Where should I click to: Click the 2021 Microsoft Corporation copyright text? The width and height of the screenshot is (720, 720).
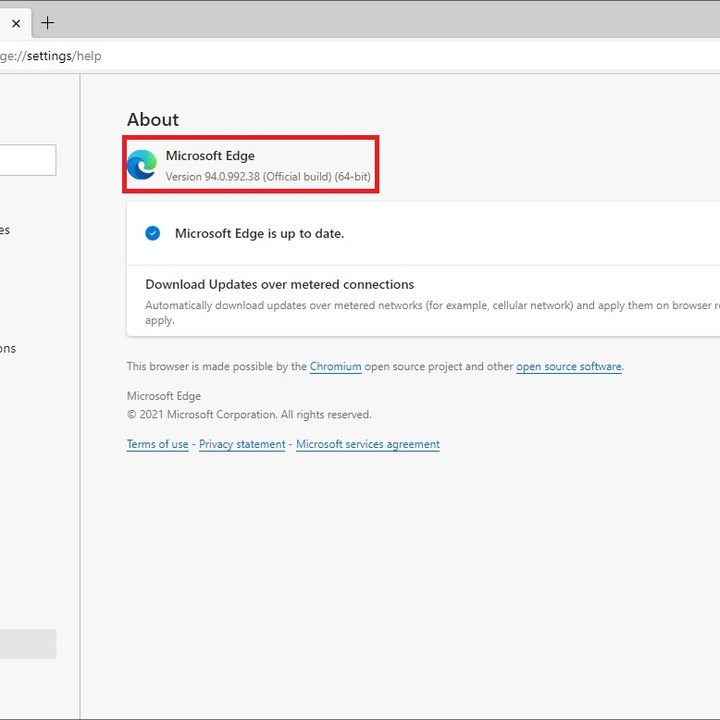click(x=249, y=415)
